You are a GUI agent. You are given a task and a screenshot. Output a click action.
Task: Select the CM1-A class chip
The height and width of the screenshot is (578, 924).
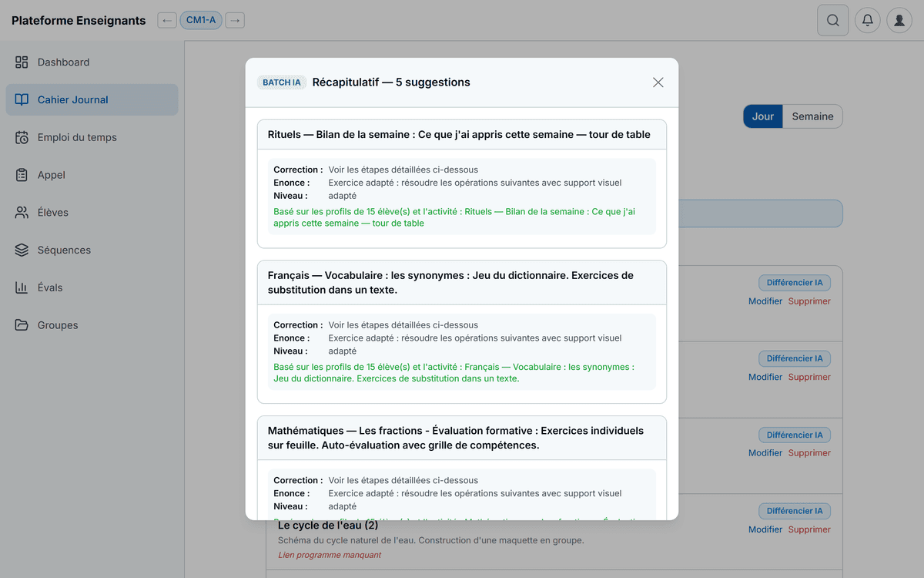tap(201, 21)
